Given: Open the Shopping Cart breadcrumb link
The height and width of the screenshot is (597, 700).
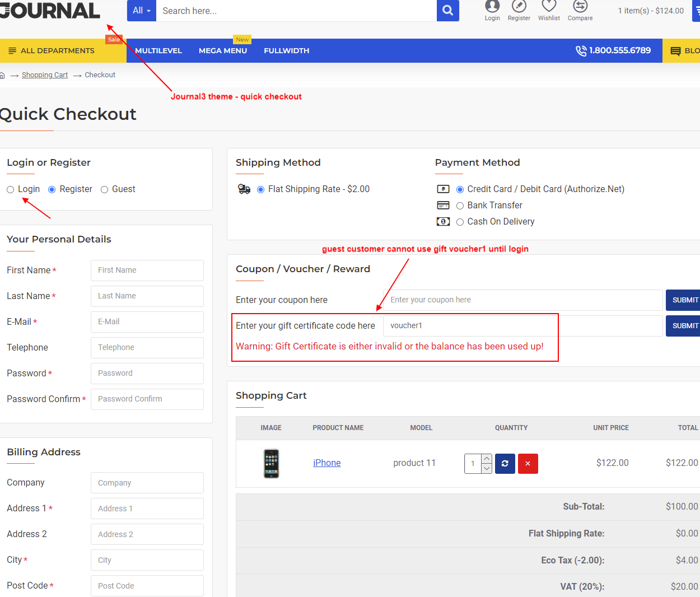Looking at the screenshot, I should [44, 74].
